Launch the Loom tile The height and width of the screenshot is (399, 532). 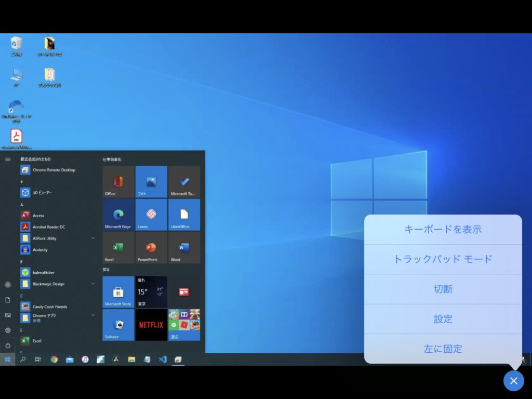click(x=151, y=215)
